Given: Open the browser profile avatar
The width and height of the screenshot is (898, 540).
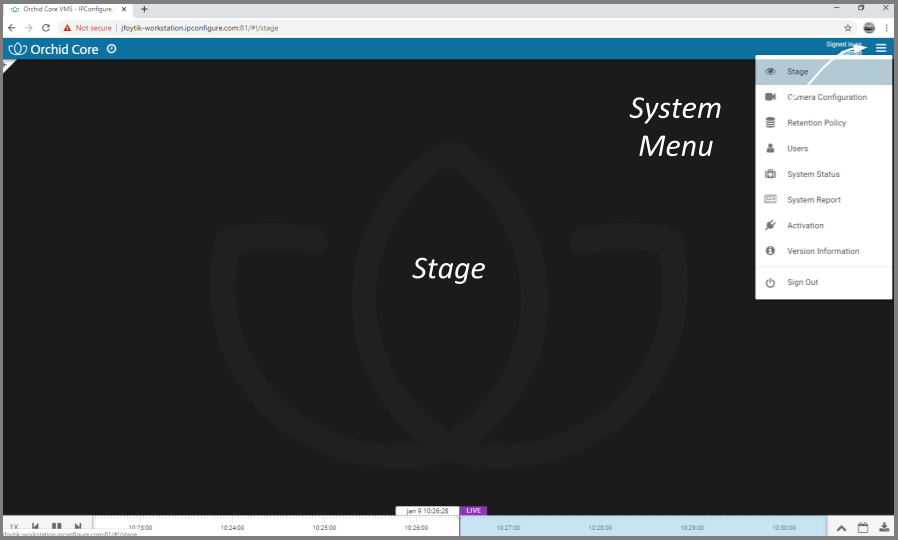Looking at the screenshot, I should 869,27.
